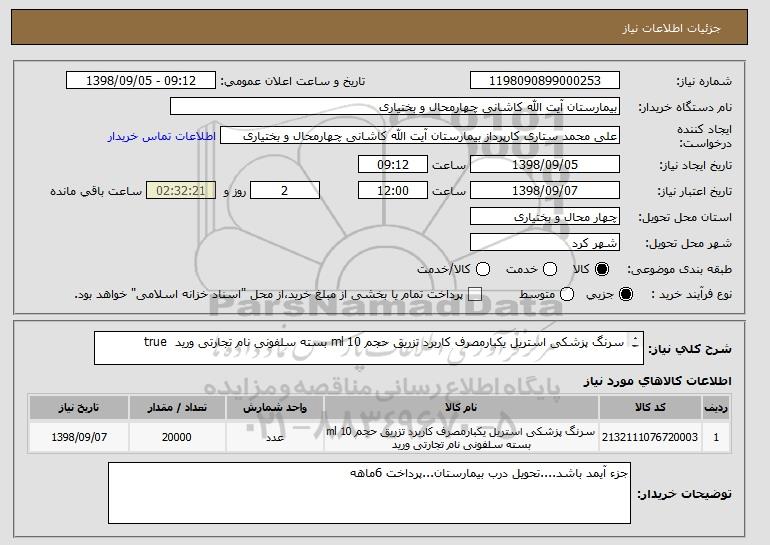Image resolution: width=770 pixels, height=545 pixels.
Task: Click the delivery city field شهر کرد
Action: coord(545,243)
